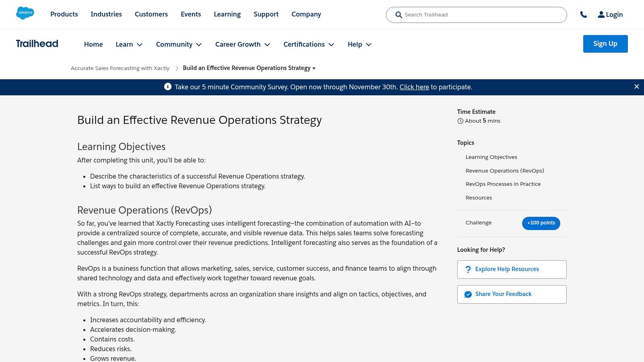
Task: Click the clock icon next to Time Estimate
Action: click(x=460, y=121)
